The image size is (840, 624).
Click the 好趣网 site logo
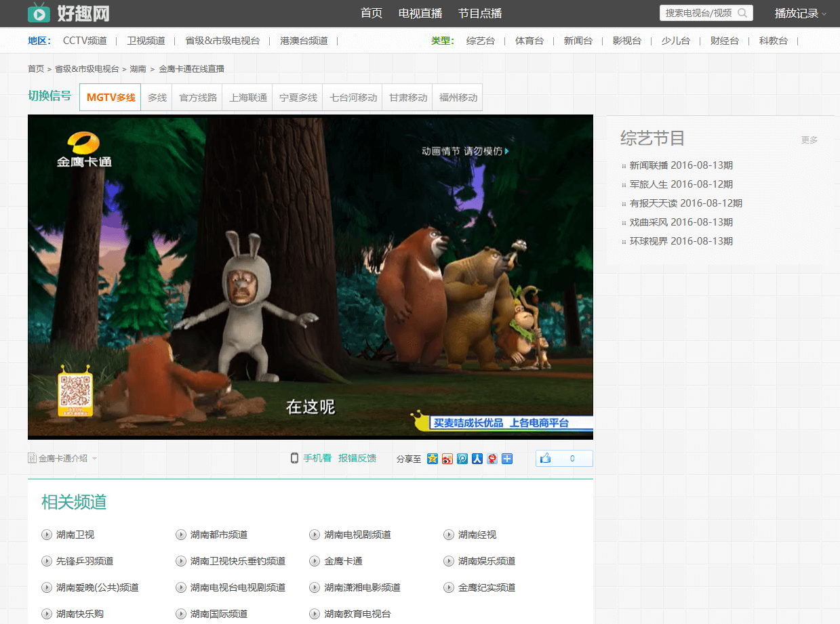tap(68, 13)
